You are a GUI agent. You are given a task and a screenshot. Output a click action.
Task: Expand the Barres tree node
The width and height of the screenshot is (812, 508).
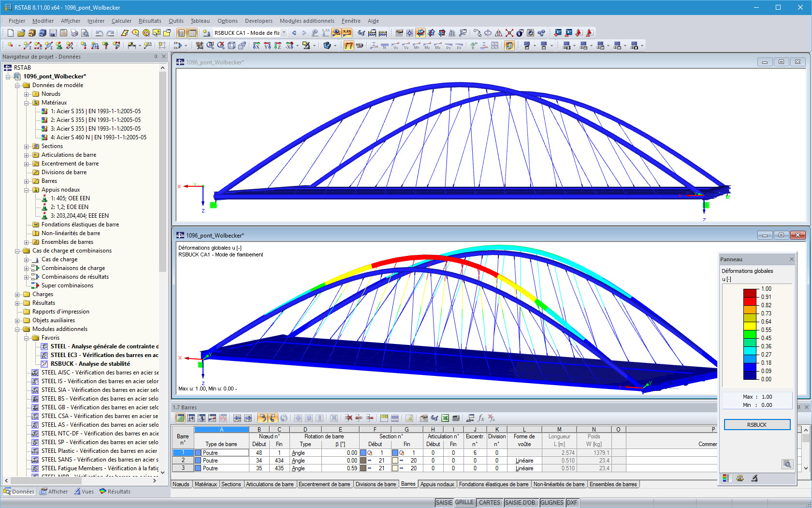pyautogui.click(x=27, y=181)
